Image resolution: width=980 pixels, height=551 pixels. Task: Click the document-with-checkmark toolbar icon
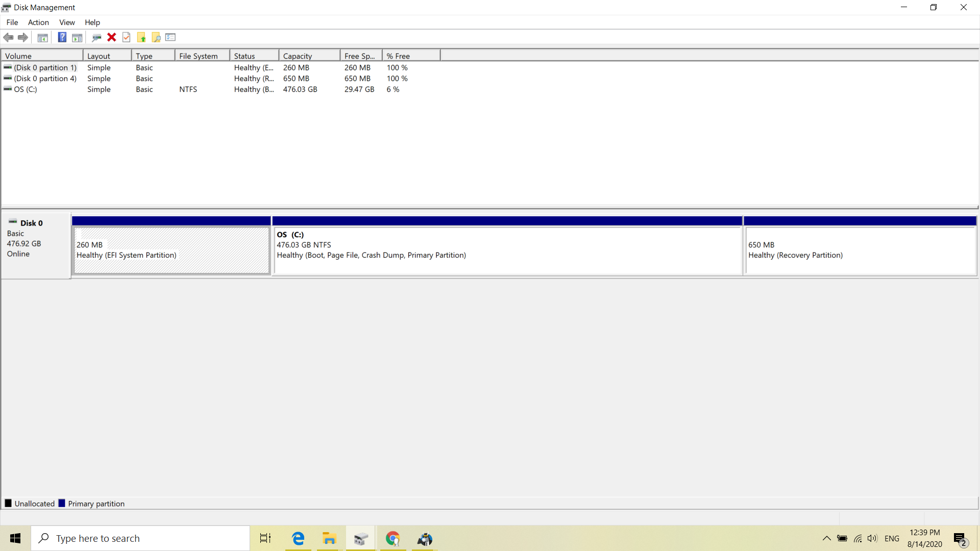coord(126,37)
